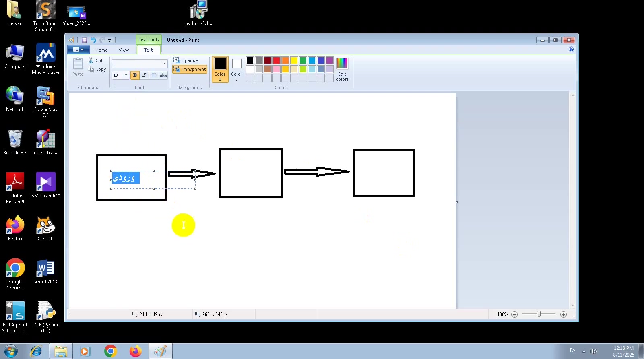Screen dimensions: 644x359
Task: Toggle Italic formatting
Action: [x=144, y=75]
